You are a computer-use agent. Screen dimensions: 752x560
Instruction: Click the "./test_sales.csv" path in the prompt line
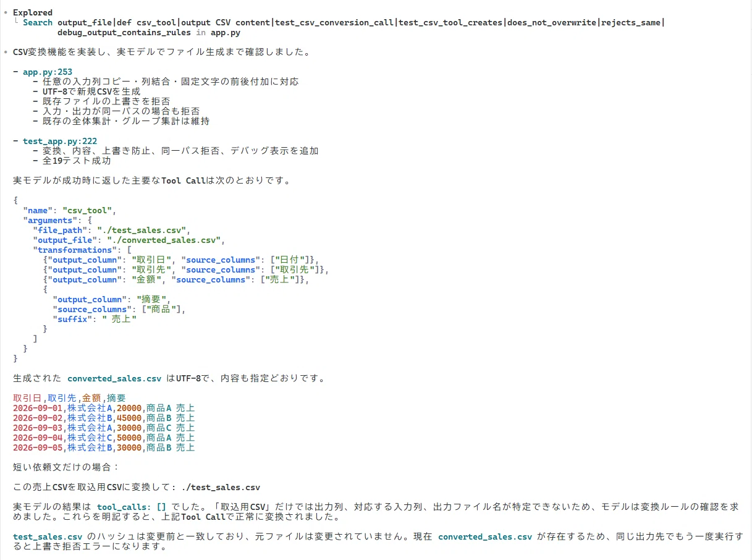pyautogui.click(x=221, y=487)
